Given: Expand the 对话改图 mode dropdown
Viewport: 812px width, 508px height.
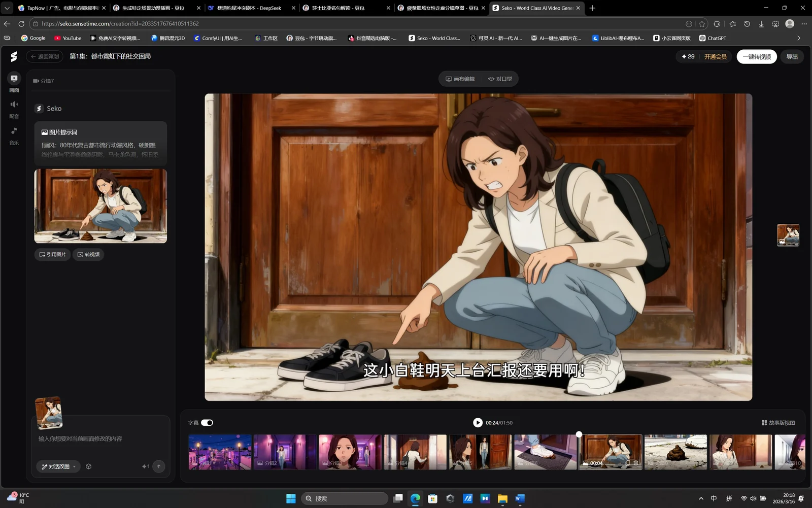Looking at the screenshot, I should click(58, 466).
